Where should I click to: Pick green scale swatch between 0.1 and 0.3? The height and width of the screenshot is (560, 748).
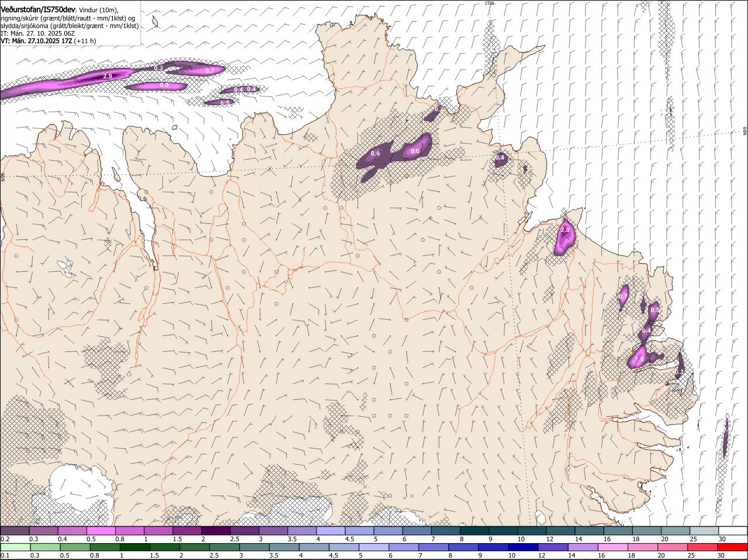[x=15, y=547]
